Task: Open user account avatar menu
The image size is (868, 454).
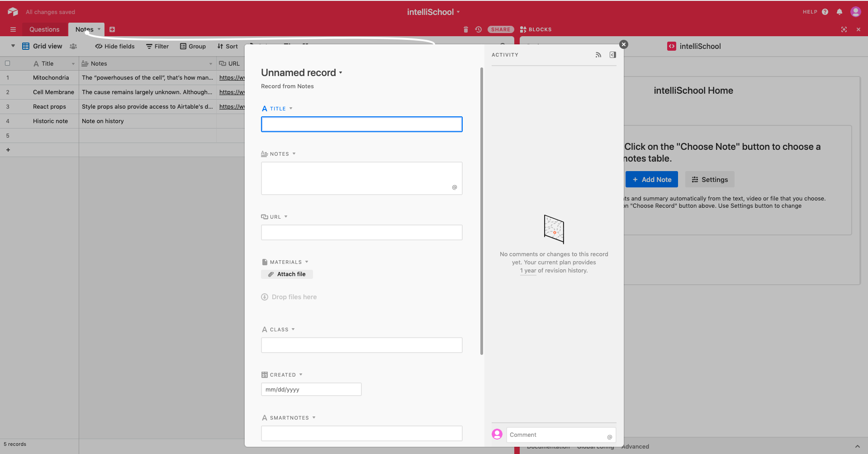Action: [855, 12]
